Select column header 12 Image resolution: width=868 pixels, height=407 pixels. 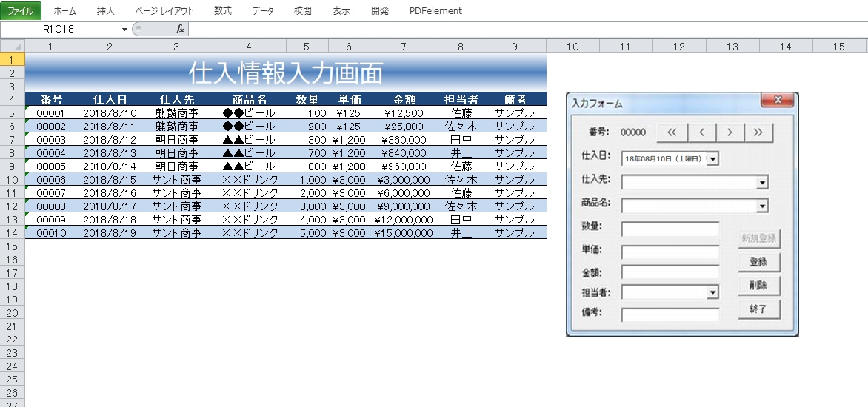click(678, 47)
